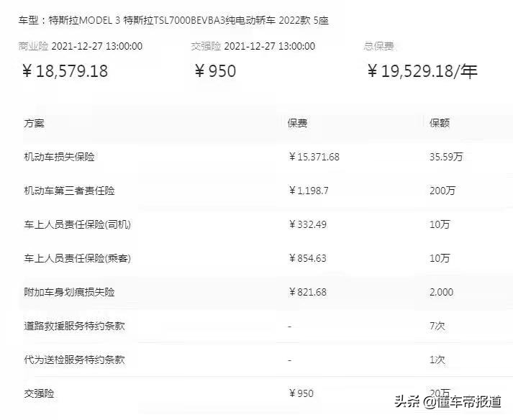Click the 10万 coverage in the 司机 row
The width and height of the screenshot is (513, 420).
440,224
